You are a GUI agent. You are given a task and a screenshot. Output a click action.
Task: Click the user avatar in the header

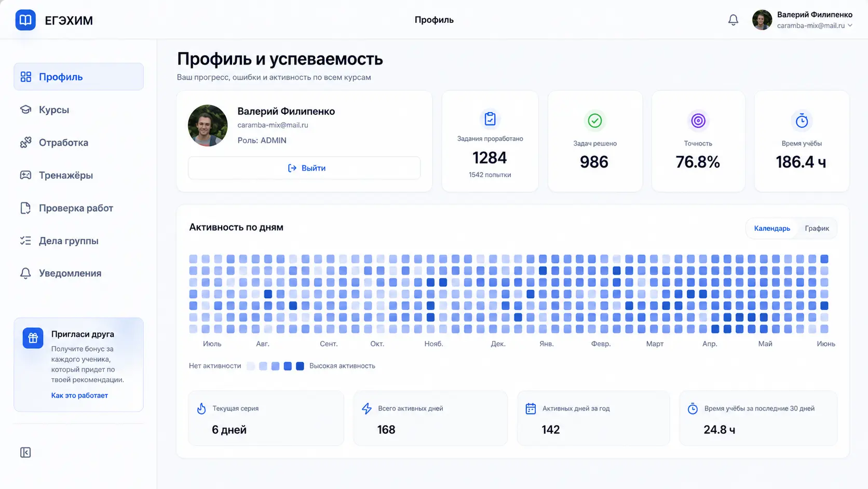click(x=762, y=20)
